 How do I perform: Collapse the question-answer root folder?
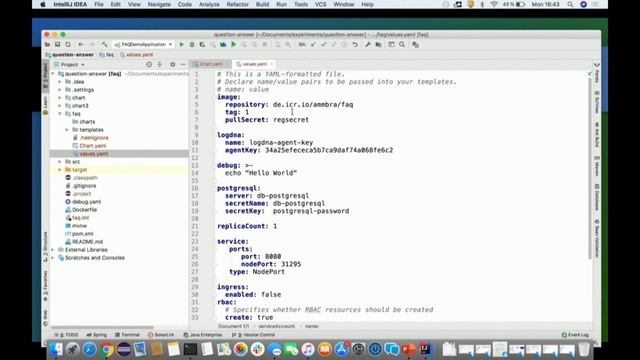[x=53, y=74]
